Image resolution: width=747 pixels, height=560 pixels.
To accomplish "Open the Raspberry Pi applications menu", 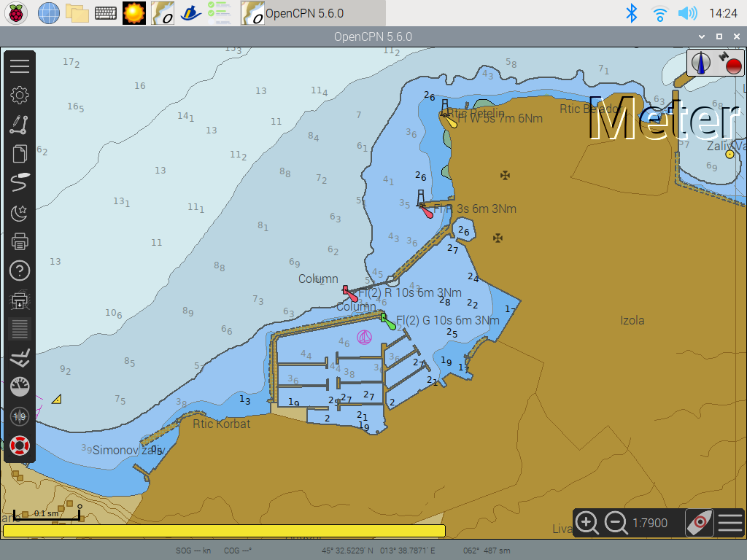I will coord(16,13).
